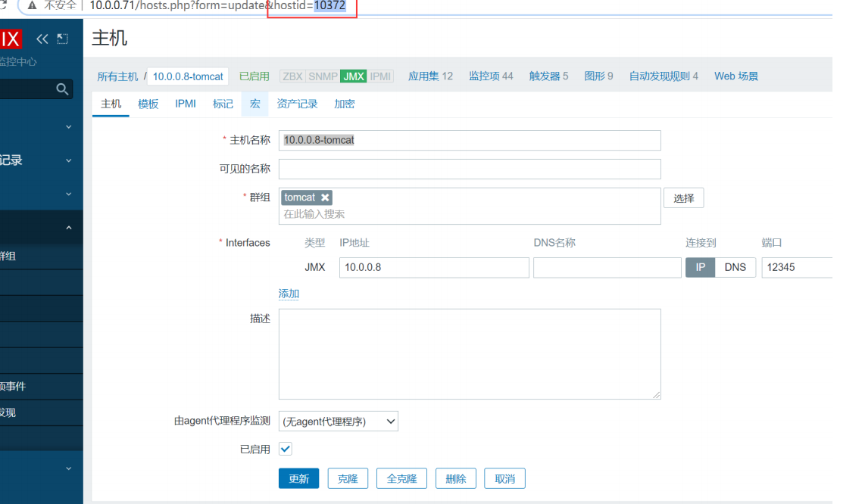Switch to the 主机 tab
865x504 pixels.
click(x=111, y=104)
